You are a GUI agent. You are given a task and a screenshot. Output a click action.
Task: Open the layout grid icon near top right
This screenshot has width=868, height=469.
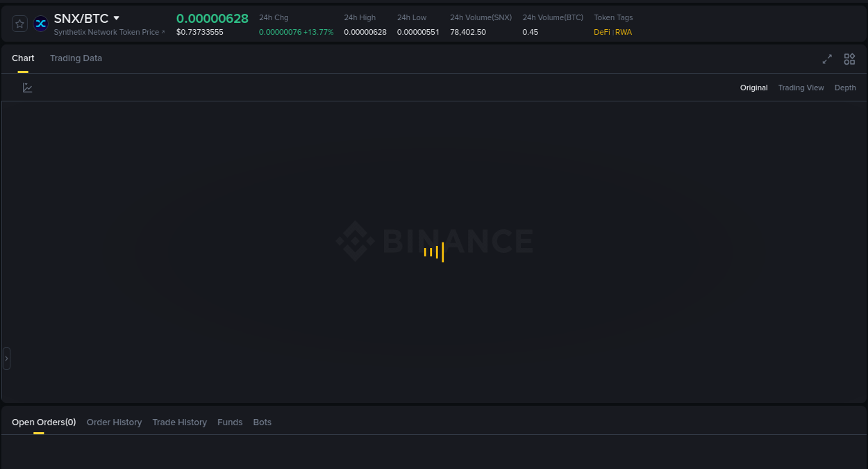pyautogui.click(x=849, y=59)
